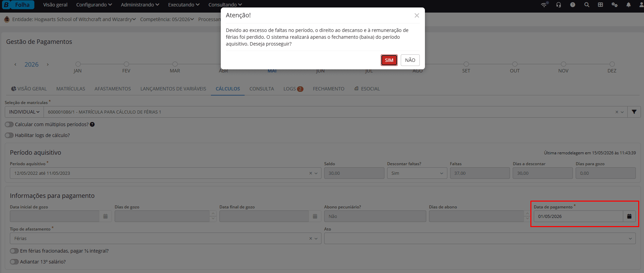The height and width of the screenshot is (273, 644).
Task: Open Visão geral menu item
Action: (x=55, y=5)
